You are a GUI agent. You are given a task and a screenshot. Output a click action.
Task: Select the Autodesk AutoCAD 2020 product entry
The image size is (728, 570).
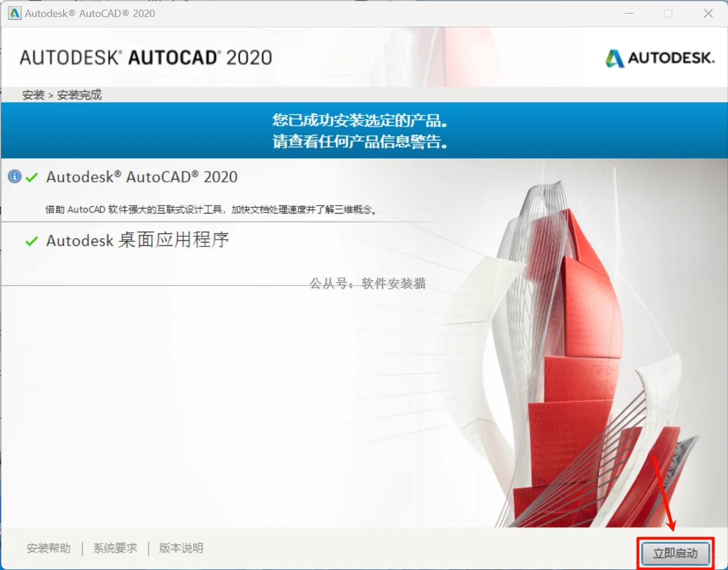[142, 177]
